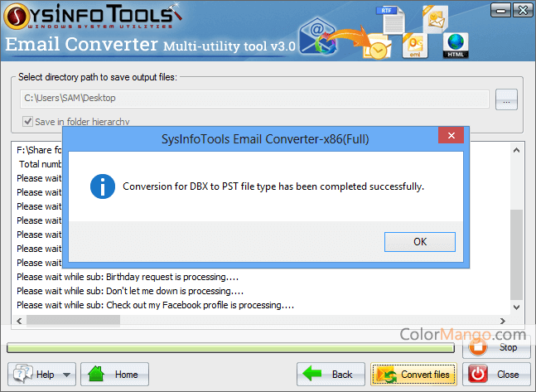Click the dialog message about DBX to PST
The image size is (536, 392).
(273, 186)
